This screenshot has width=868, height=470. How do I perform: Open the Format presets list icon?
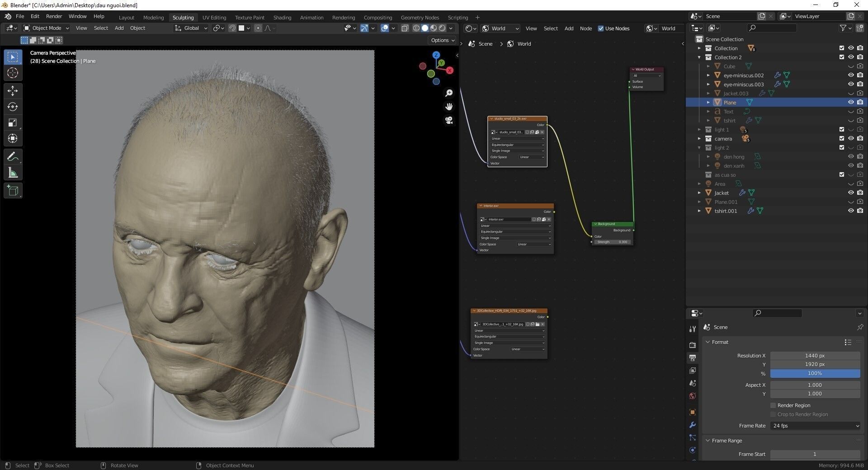tap(848, 342)
